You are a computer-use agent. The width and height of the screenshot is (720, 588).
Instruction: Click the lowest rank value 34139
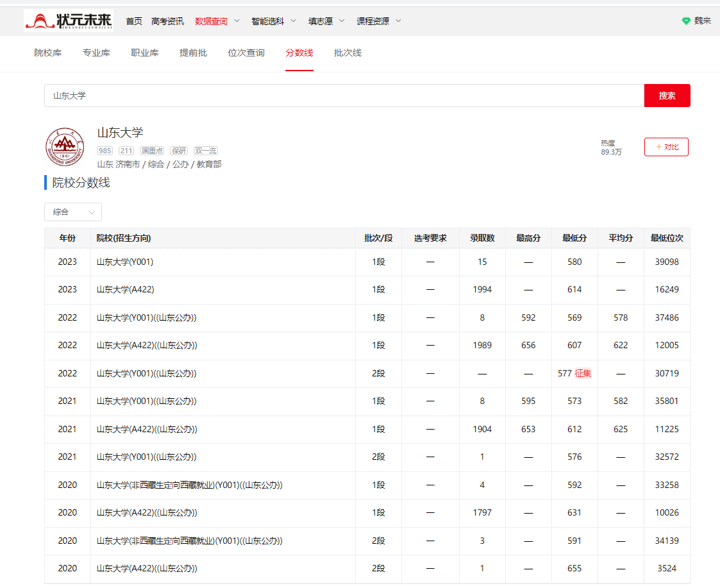(667, 541)
